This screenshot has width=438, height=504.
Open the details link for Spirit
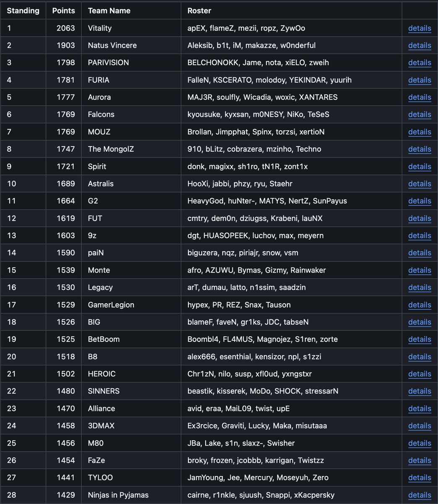pos(420,166)
